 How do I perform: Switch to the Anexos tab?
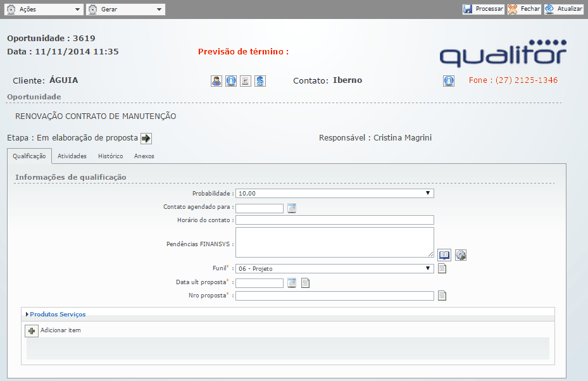(x=144, y=156)
